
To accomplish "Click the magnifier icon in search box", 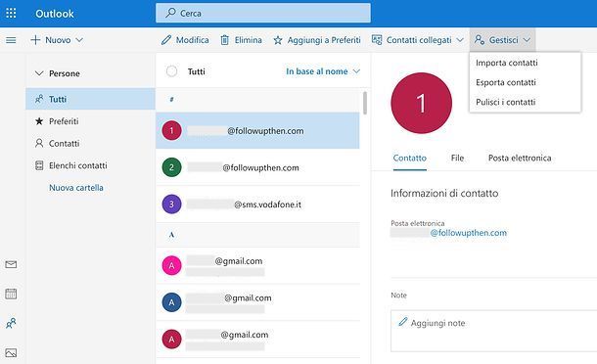I will (170, 13).
